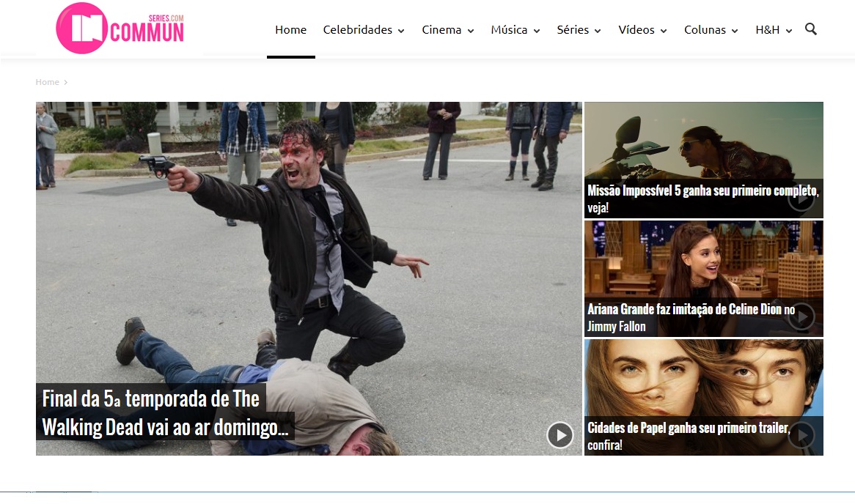Expand the Cinema dropdown arrow
This screenshot has height=504, width=855.
pos(471,31)
